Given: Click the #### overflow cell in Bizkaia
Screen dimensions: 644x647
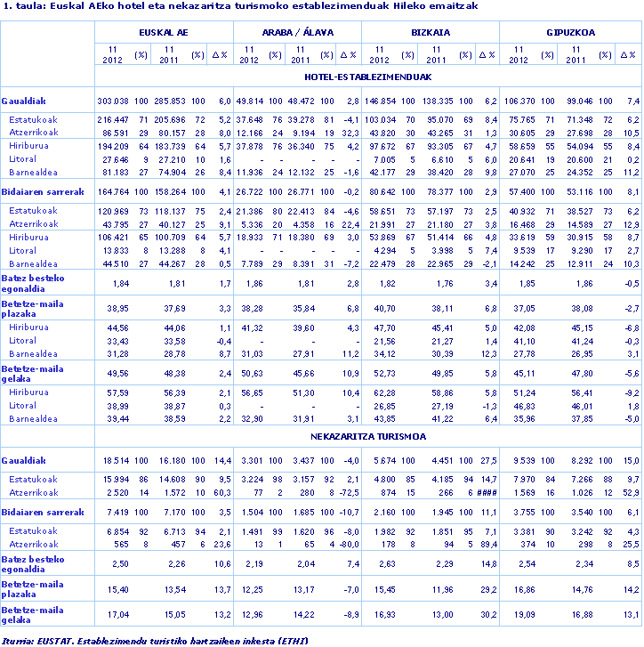Looking at the screenshot, I should pyautogui.click(x=485, y=492).
